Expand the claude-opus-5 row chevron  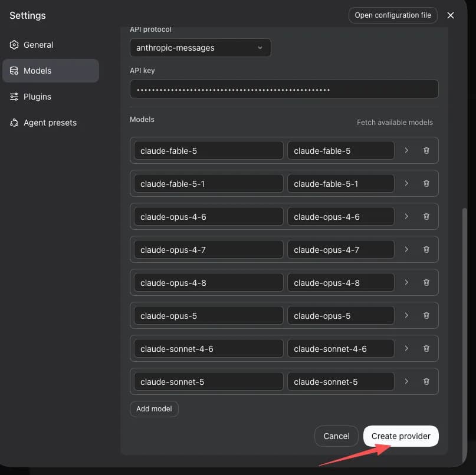tap(406, 315)
